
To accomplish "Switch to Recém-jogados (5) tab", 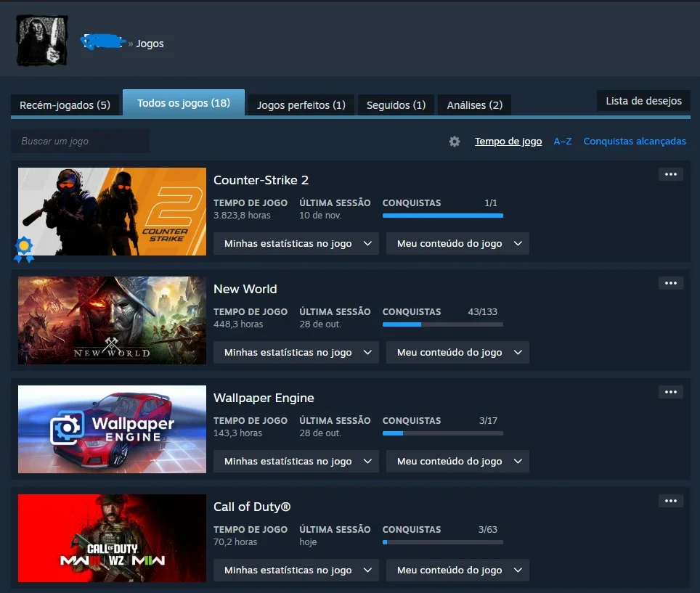I will (65, 105).
